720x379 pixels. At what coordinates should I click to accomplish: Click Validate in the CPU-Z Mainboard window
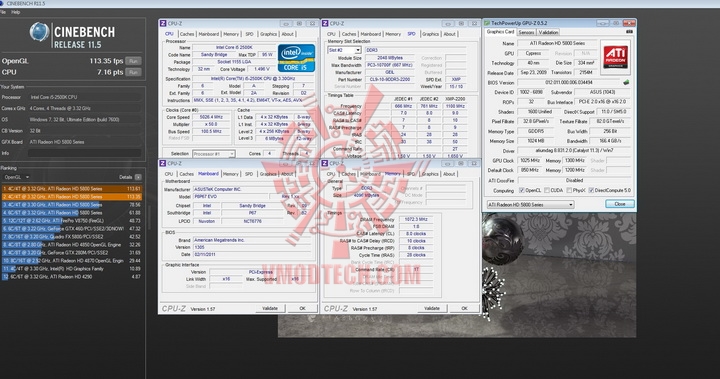point(270,308)
